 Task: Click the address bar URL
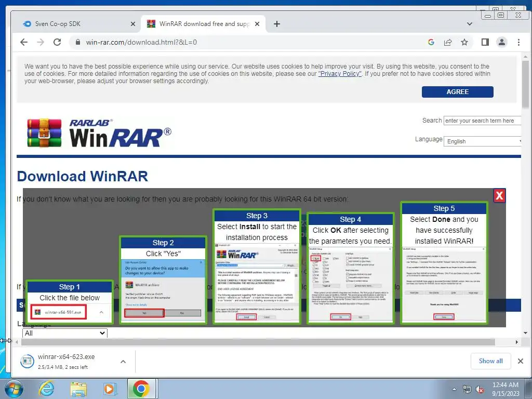(141, 42)
